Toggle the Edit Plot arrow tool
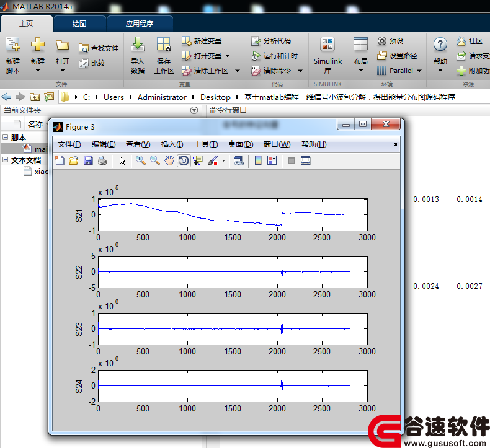490x448 pixels. pyautogui.click(x=122, y=160)
